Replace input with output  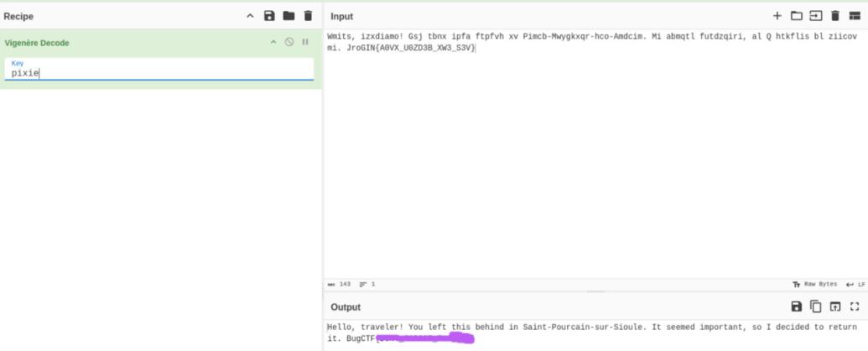(x=835, y=306)
